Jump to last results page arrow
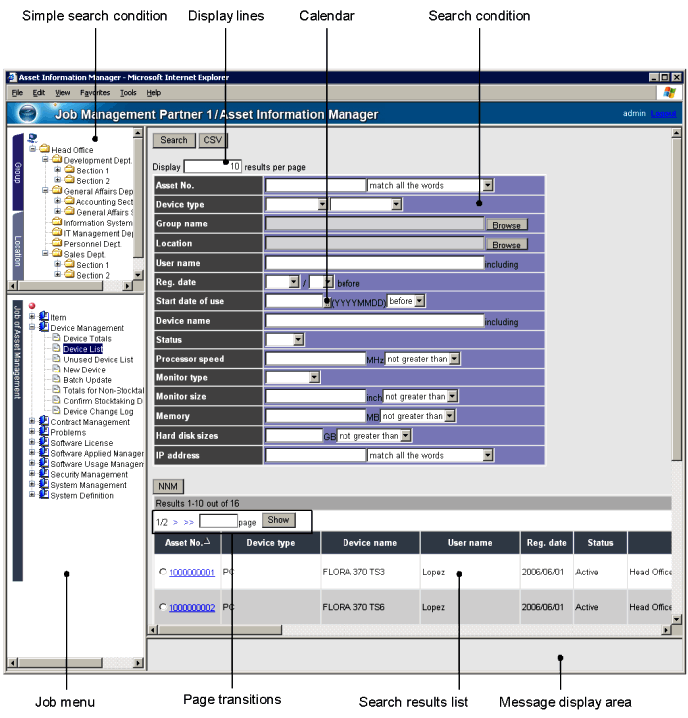688x718 pixels. (x=189, y=522)
